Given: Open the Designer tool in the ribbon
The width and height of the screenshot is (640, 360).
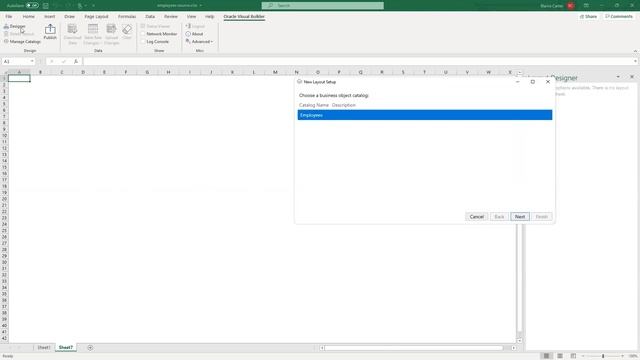Looking at the screenshot, I should pyautogui.click(x=15, y=26).
